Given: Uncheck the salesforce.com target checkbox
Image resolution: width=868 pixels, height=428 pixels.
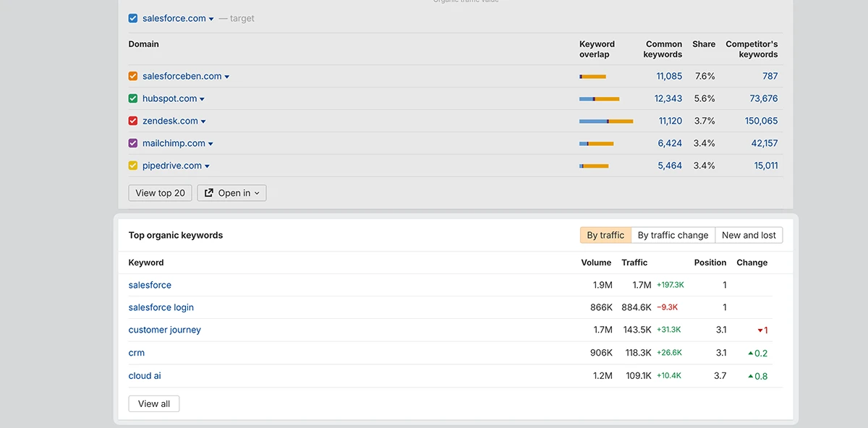Looking at the screenshot, I should point(133,18).
